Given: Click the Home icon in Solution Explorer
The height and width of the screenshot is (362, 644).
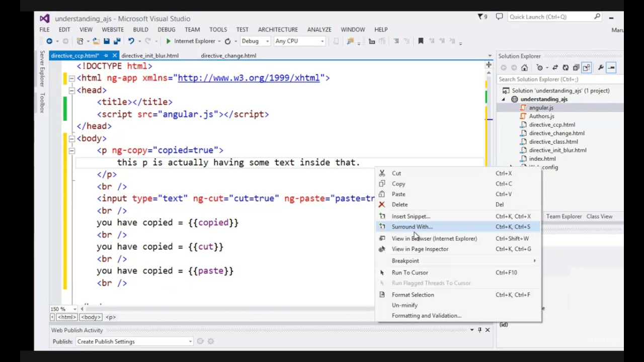Looking at the screenshot, I should click(524, 68).
